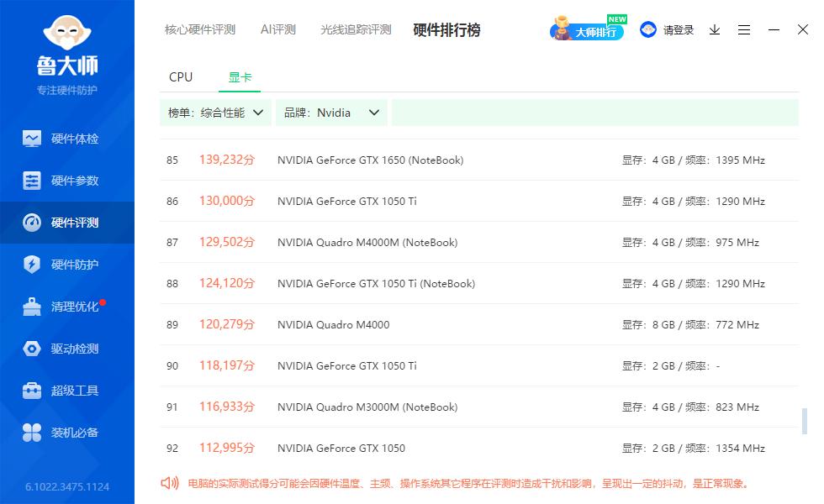Screen dimensions: 824x504
Task: Open the AI评测 section
Action: 277,29
